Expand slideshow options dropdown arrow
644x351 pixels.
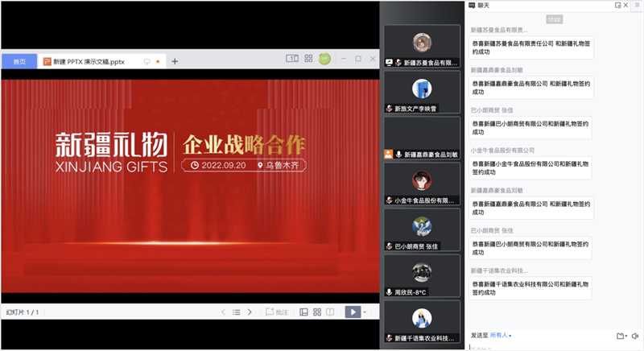tap(365, 312)
